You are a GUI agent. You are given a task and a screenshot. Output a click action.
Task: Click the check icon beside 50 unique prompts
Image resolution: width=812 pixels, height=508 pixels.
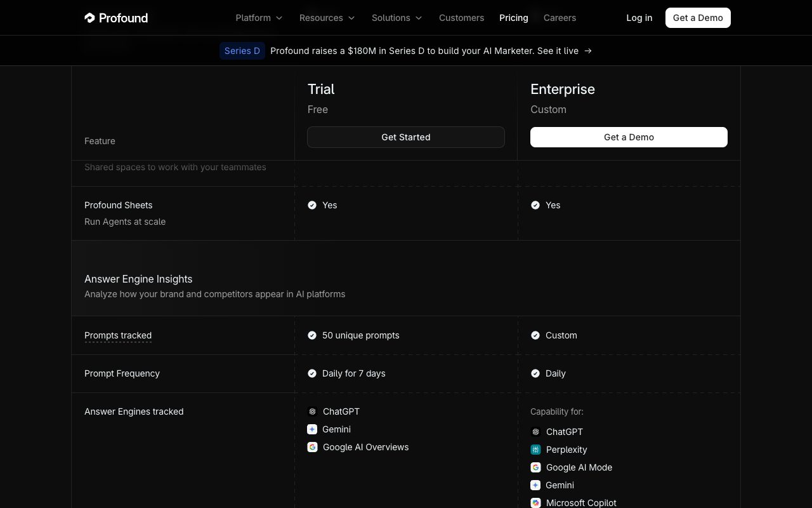312,335
